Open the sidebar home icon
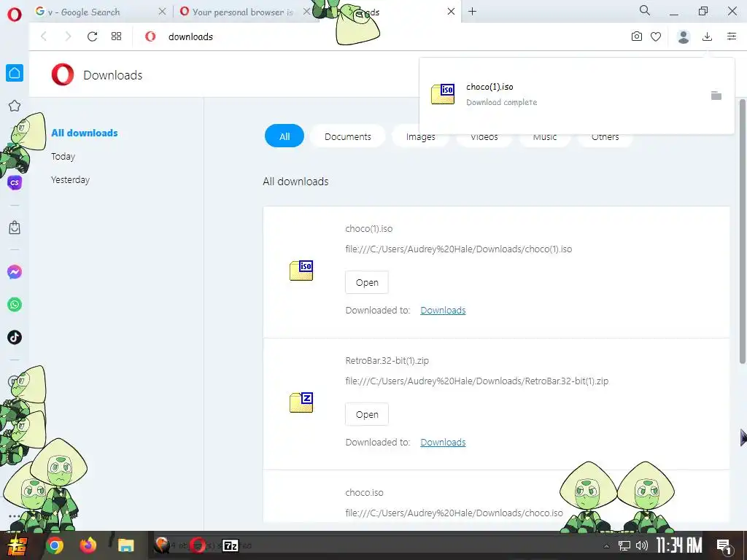Image resolution: width=747 pixels, height=560 pixels. pos(15,73)
